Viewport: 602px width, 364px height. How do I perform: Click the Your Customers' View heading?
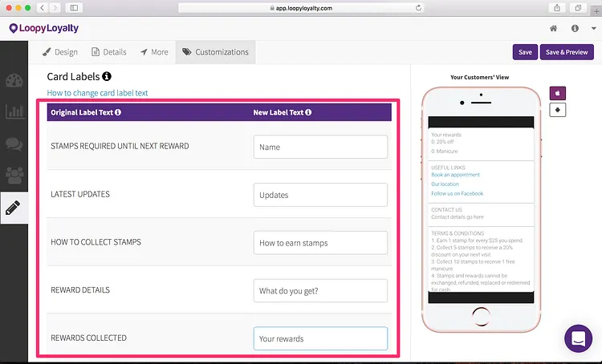(x=479, y=77)
